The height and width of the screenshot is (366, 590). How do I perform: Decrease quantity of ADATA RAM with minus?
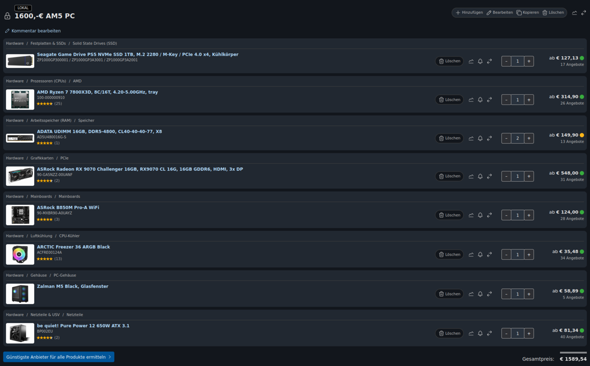pos(506,138)
